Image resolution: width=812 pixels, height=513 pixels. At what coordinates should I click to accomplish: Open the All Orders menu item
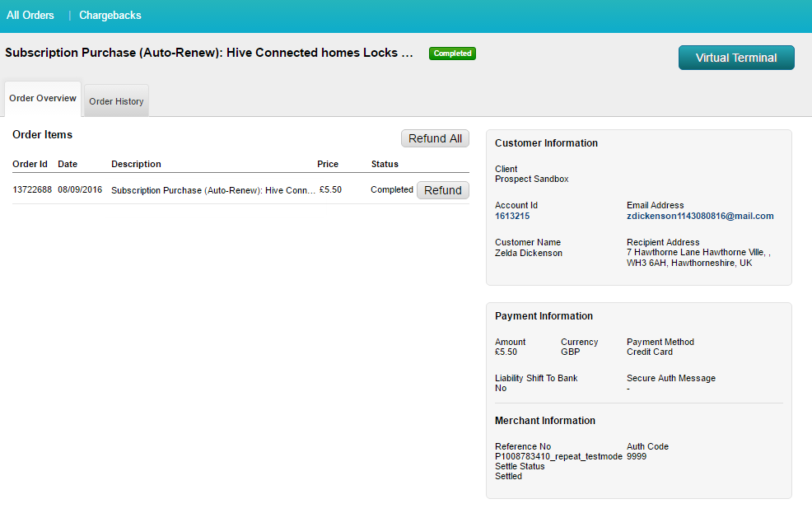tap(30, 16)
